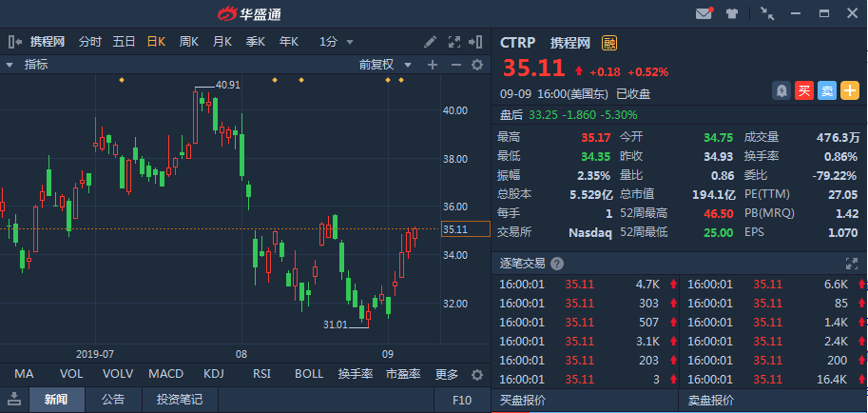
Task: Open the mail messages icon
Action: click(704, 13)
